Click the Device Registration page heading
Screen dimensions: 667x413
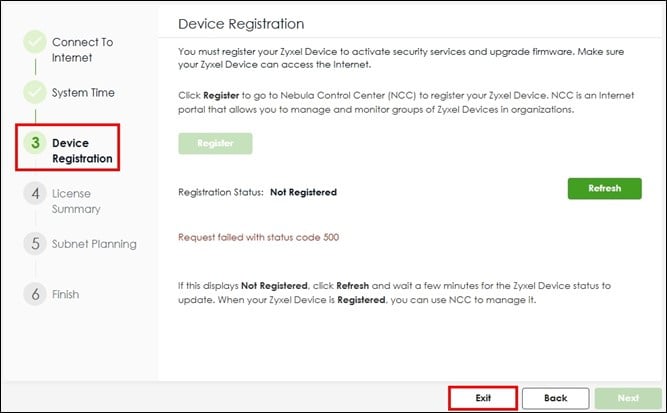point(241,24)
